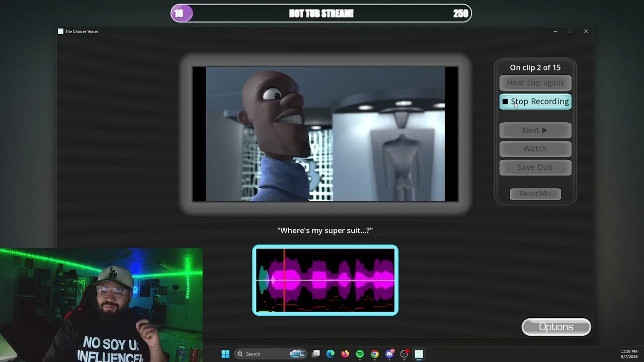Minimize The Choicer Voicer window
Viewport: 644px width, 362px height.
555,31
